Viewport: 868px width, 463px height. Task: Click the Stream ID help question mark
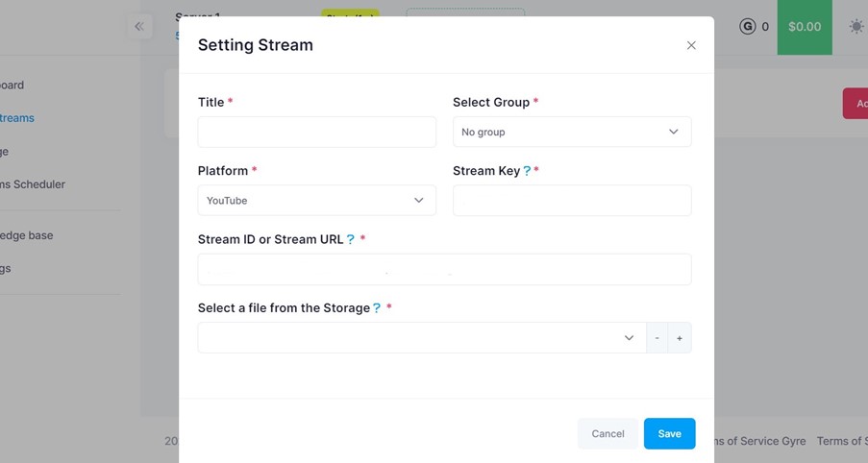pos(351,239)
